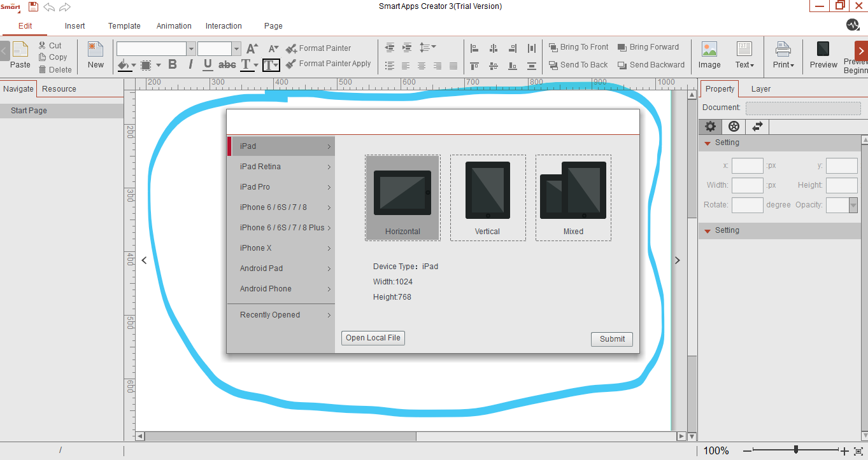Open the Print dropdown
Viewport: 868px width, 460px height.
tap(783, 55)
